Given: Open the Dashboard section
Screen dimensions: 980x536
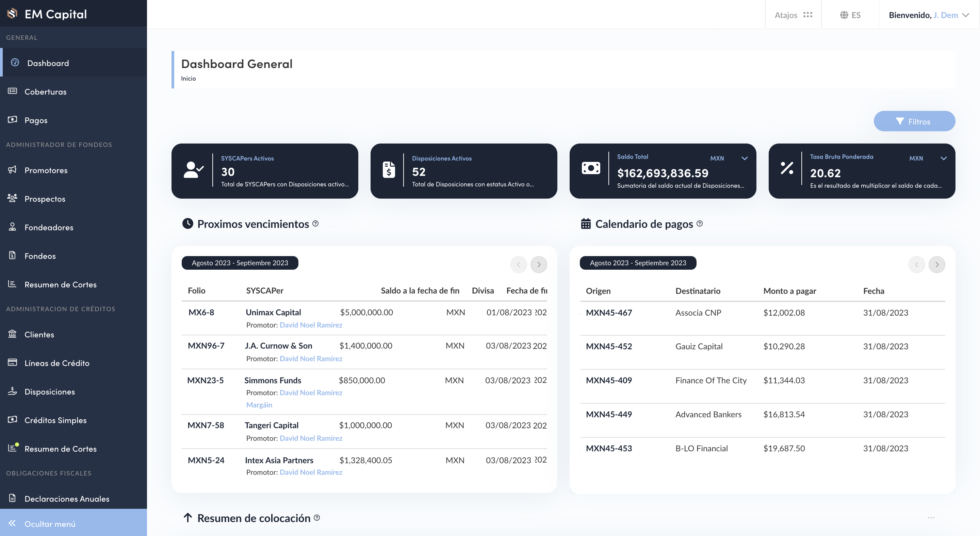Looking at the screenshot, I should [48, 63].
